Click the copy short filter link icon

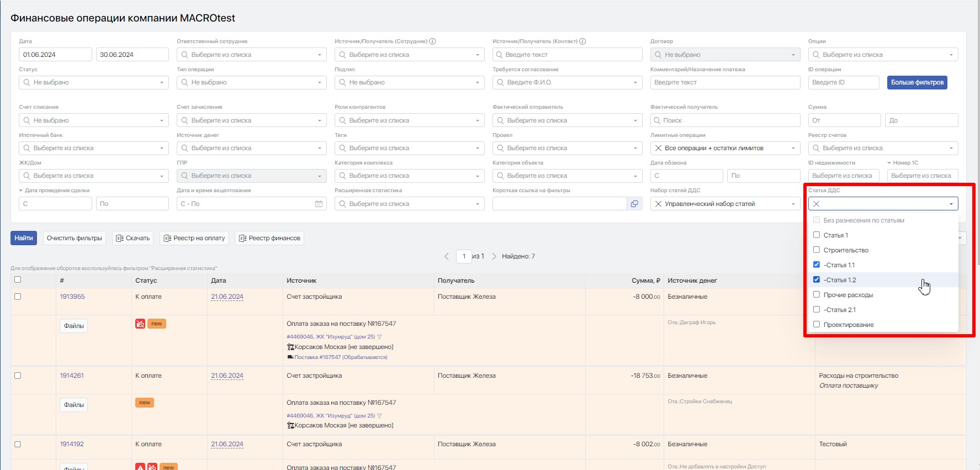(634, 204)
